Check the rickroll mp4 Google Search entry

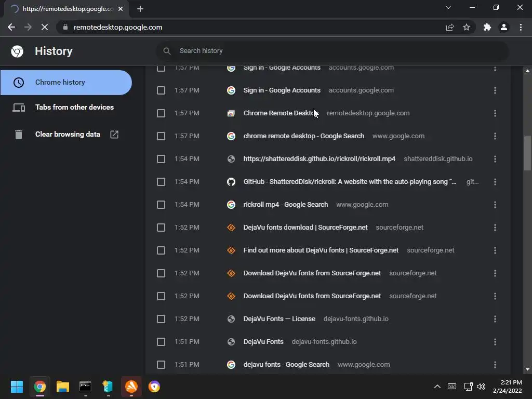click(x=161, y=205)
